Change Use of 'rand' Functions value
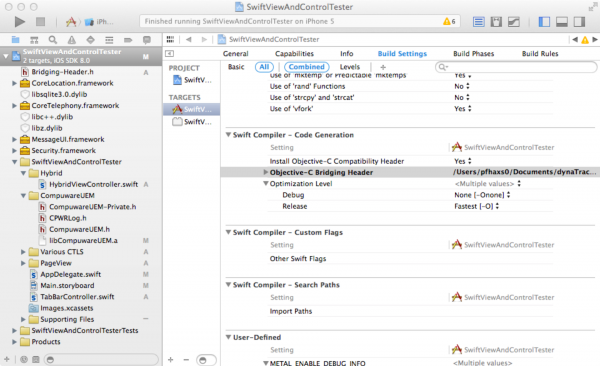The width and height of the screenshot is (600, 366). pos(461,86)
